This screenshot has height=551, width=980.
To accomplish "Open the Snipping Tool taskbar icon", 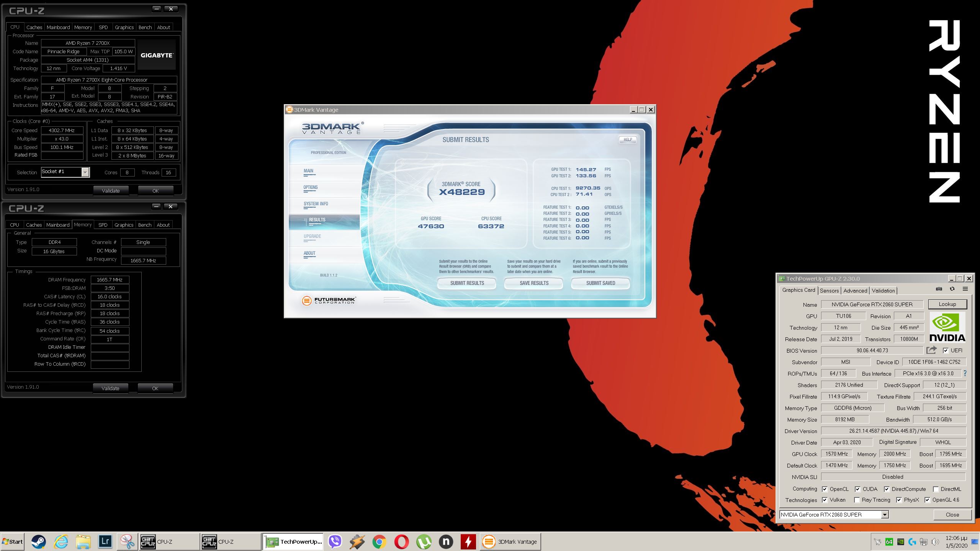I will [x=127, y=541].
